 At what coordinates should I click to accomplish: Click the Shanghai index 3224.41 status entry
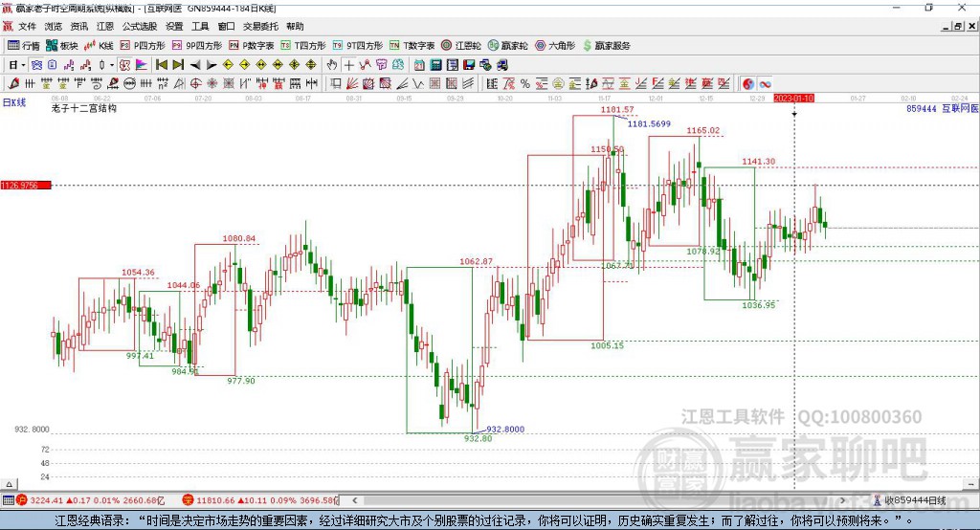point(91,500)
